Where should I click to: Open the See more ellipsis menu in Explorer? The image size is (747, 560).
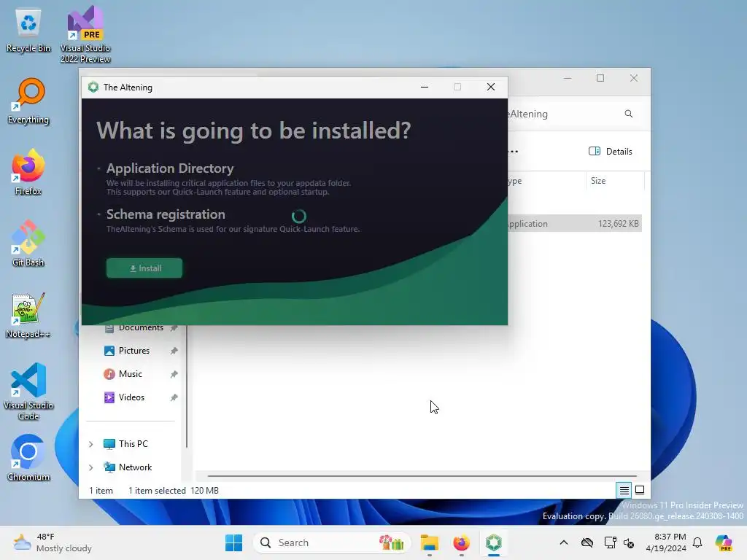(x=514, y=152)
